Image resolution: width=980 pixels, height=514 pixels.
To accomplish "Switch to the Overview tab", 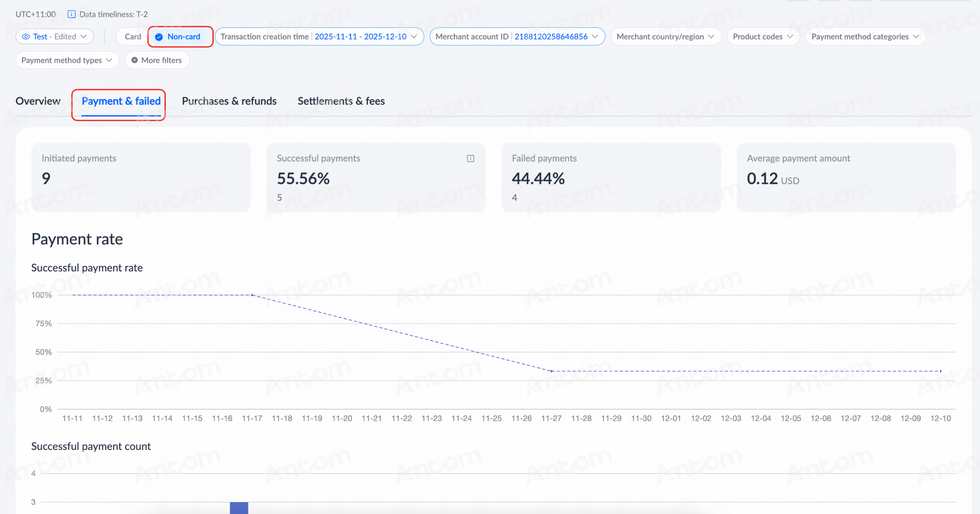I will [x=38, y=101].
